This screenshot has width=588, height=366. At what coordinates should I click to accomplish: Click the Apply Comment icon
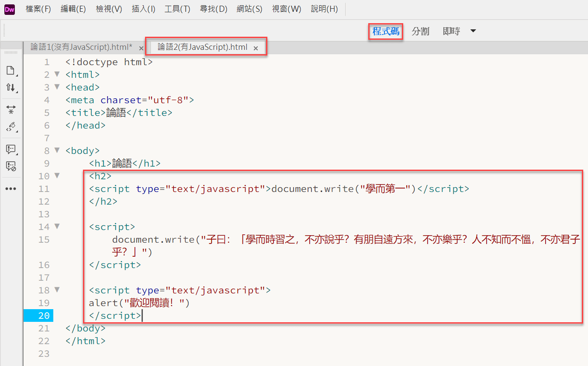(10, 150)
